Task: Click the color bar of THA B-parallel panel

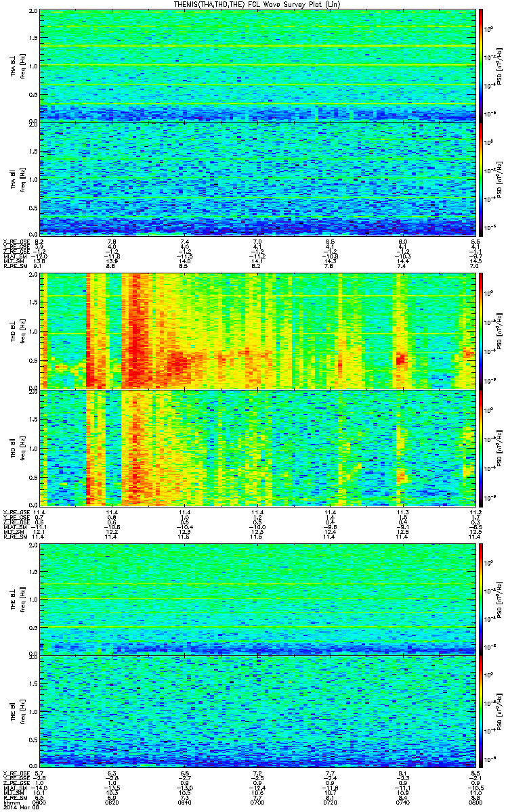Action: 482,178
